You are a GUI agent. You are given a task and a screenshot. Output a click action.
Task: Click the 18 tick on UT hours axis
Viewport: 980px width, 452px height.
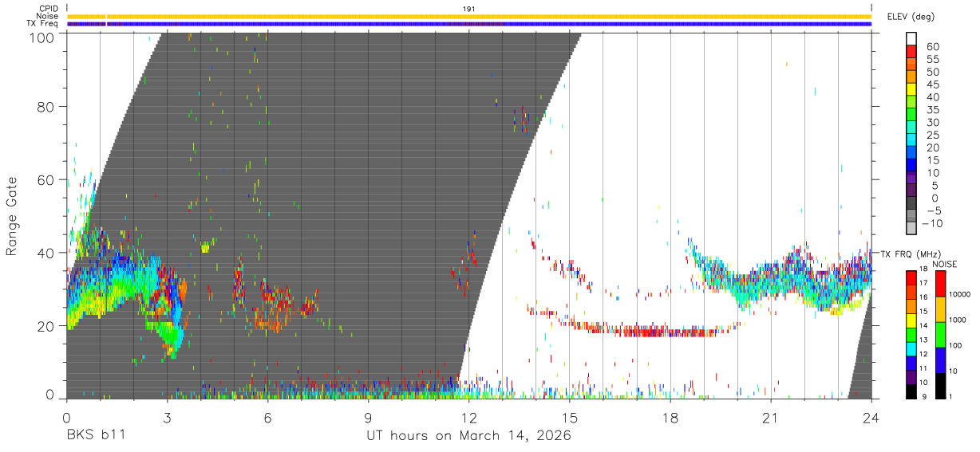(670, 418)
